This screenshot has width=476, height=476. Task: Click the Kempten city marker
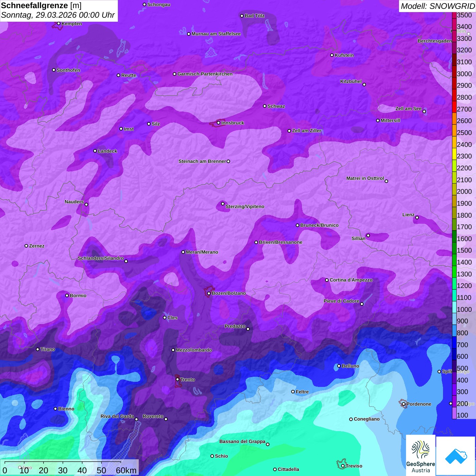tap(59, 23)
